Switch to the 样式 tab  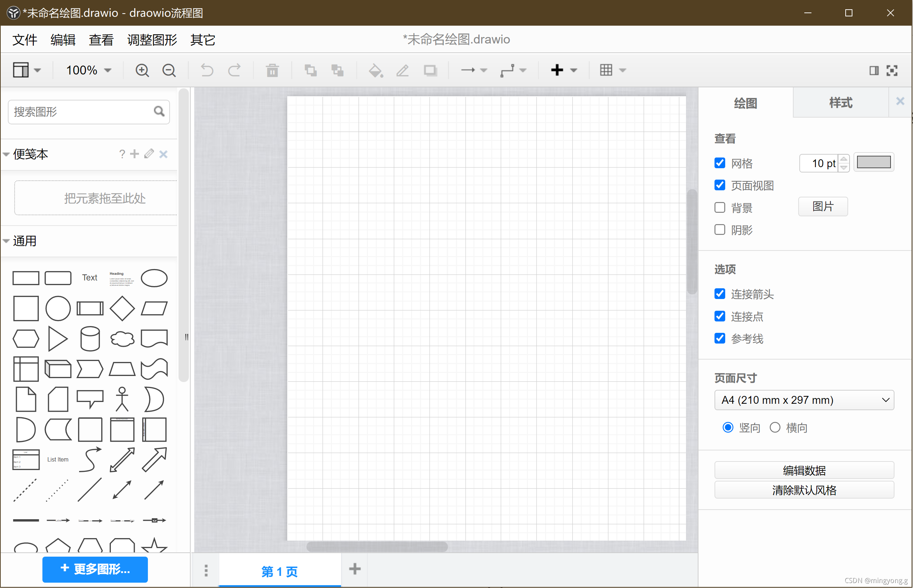tap(840, 102)
